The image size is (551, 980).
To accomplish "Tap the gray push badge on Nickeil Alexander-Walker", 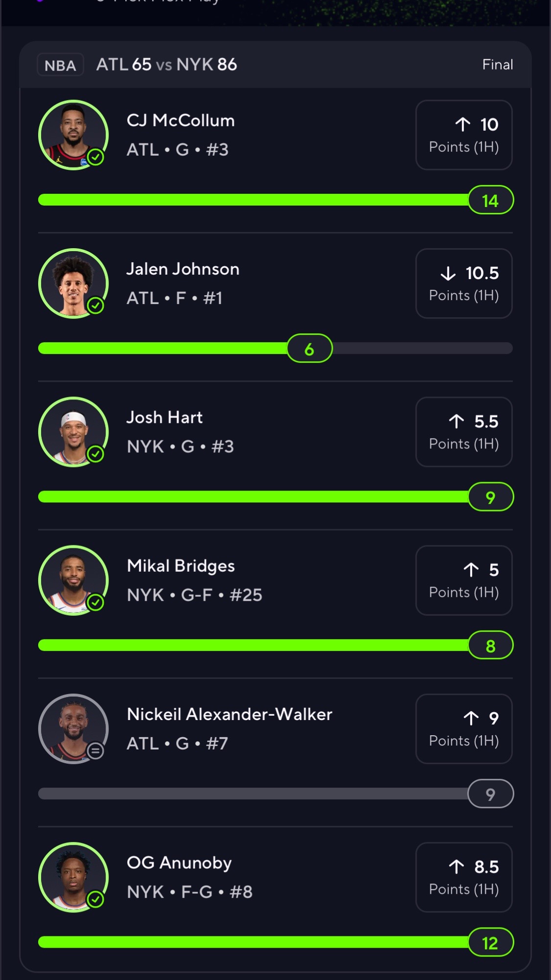I will [95, 750].
